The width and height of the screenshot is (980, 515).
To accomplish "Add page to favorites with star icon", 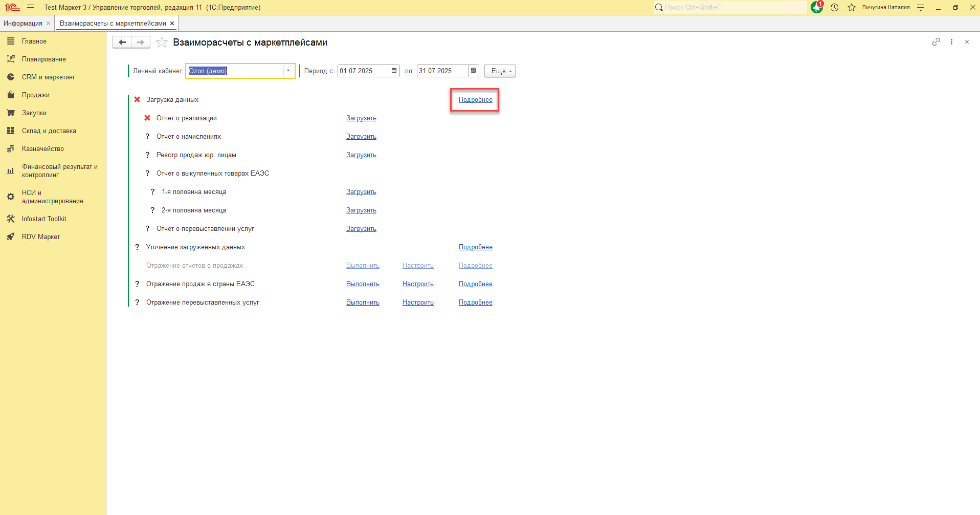I will point(162,42).
